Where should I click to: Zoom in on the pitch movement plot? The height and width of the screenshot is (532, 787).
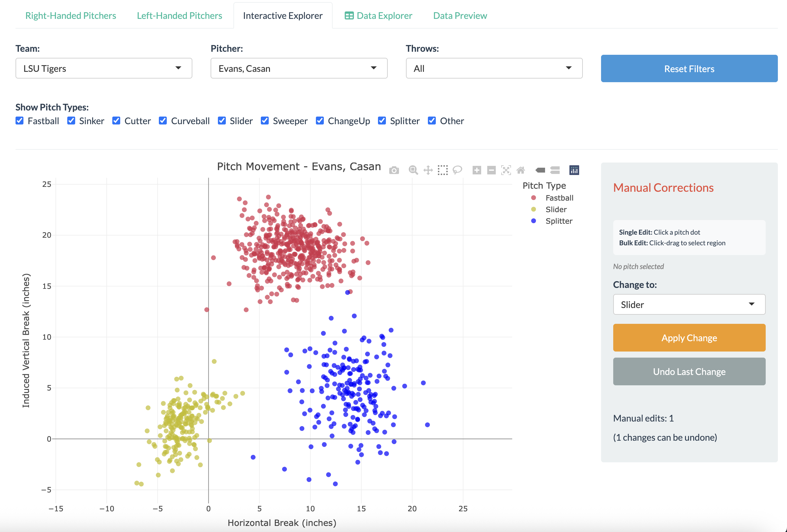click(x=477, y=170)
